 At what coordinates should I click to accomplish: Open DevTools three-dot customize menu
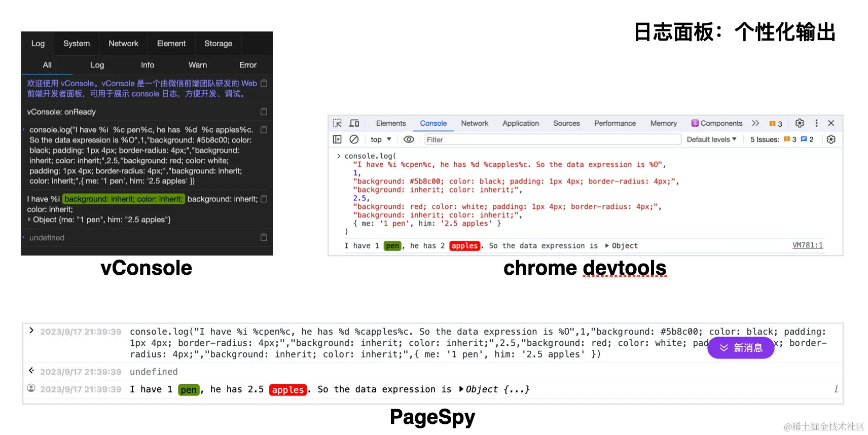816,123
